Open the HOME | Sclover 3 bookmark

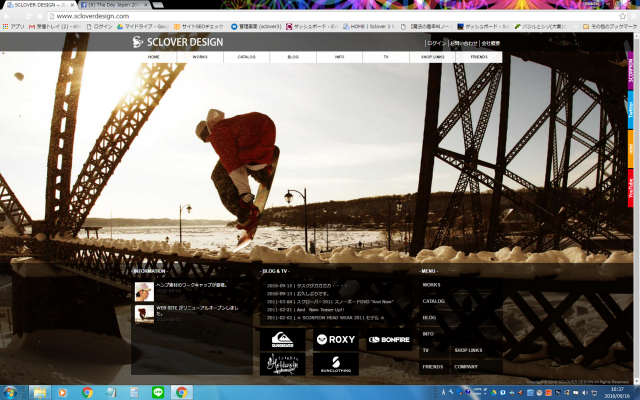pos(369,27)
